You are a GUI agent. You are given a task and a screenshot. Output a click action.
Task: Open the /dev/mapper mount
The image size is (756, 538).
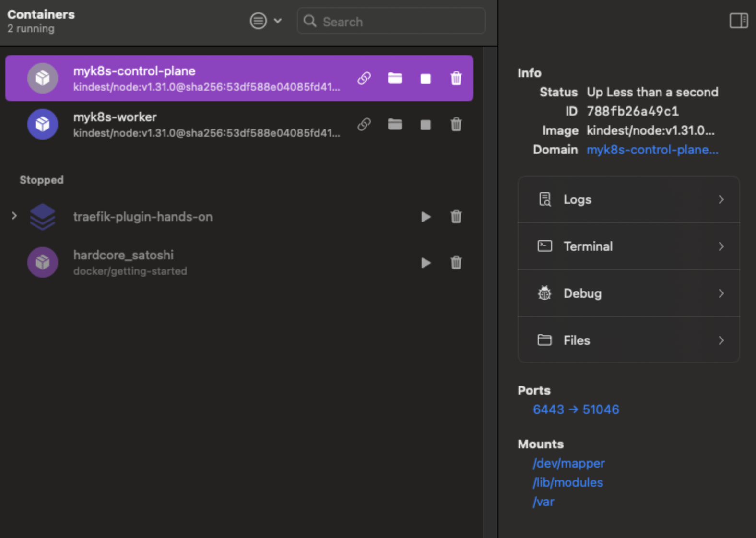pos(568,463)
